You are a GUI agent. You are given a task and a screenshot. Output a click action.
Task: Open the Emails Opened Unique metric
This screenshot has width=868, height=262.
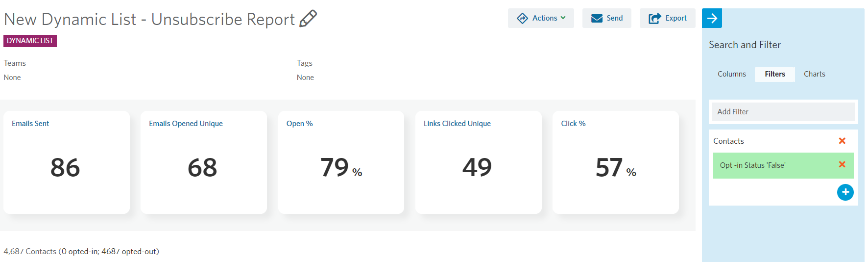click(186, 124)
